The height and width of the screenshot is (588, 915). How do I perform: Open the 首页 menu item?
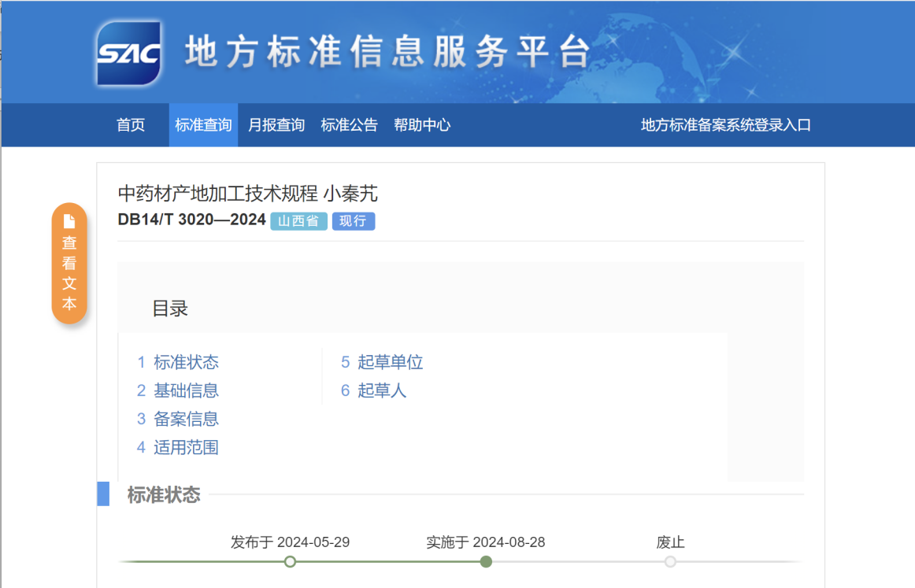pyautogui.click(x=131, y=125)
